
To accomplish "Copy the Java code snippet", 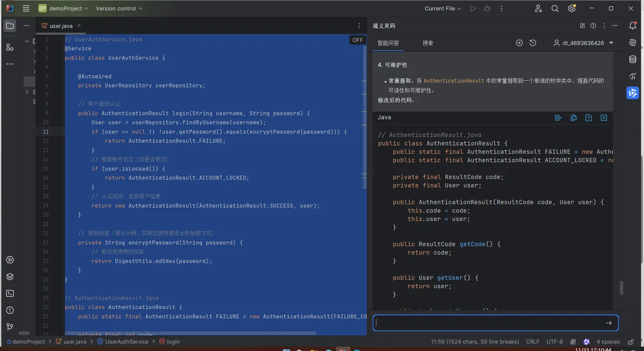I will click(574, 118).
